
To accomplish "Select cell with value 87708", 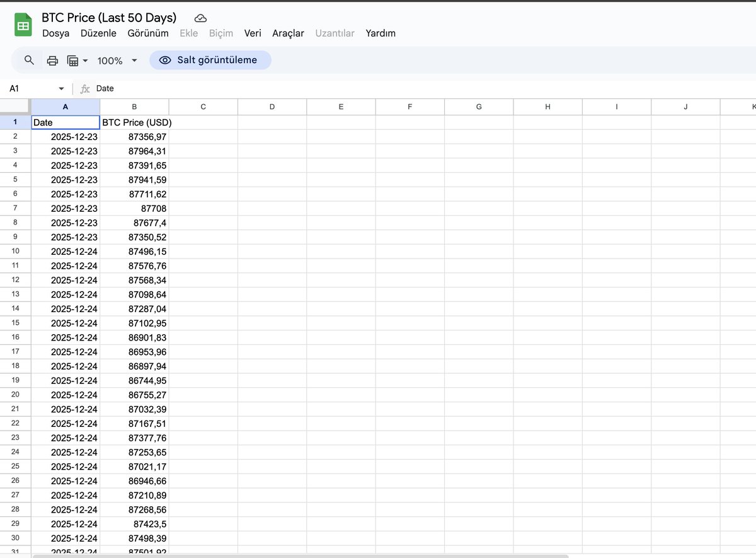I will pyautogui.click(x=134, y=208).
